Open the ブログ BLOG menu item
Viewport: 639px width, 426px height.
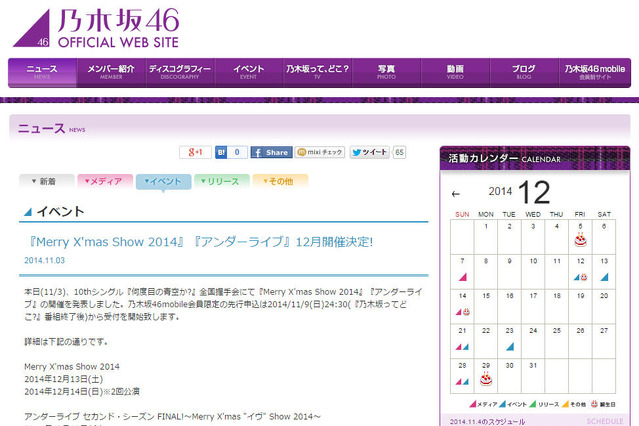coord(524,73)
